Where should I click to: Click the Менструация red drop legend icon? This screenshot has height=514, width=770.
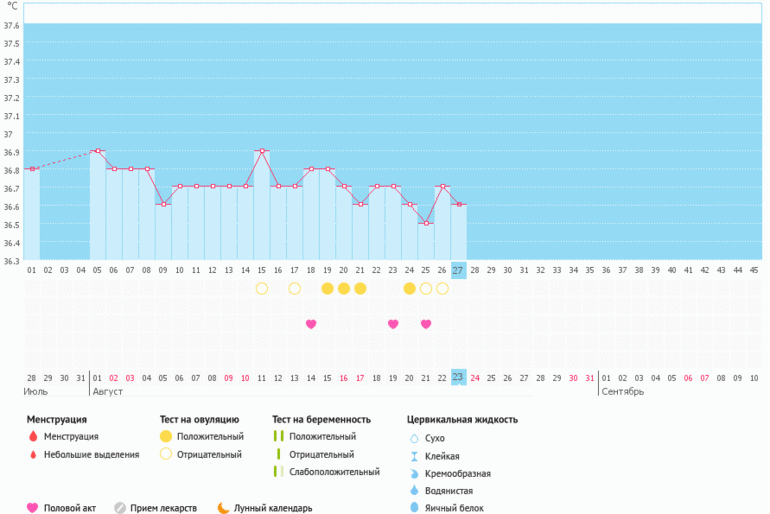[33, 437]
